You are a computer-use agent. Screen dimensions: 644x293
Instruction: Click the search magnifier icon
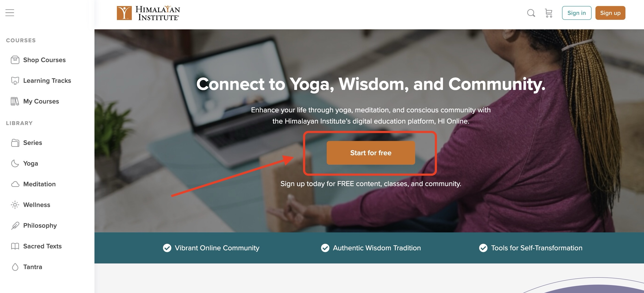point(531,13)
